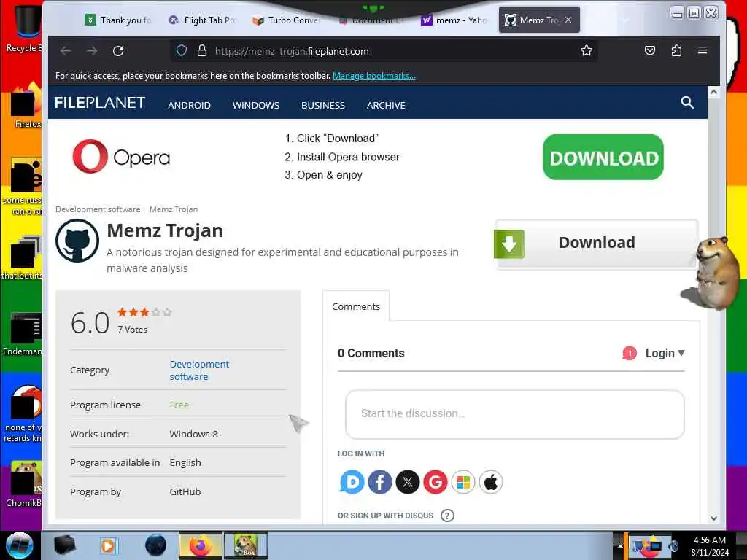Screen dimensions: 747x560
Task: Switch to the Thank you fo tab
Action: [x=119, y=20]
